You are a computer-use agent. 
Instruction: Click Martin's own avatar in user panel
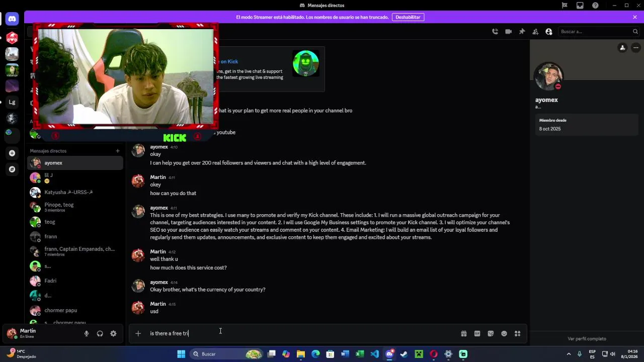pyautogui.click(x=12, y=333)
